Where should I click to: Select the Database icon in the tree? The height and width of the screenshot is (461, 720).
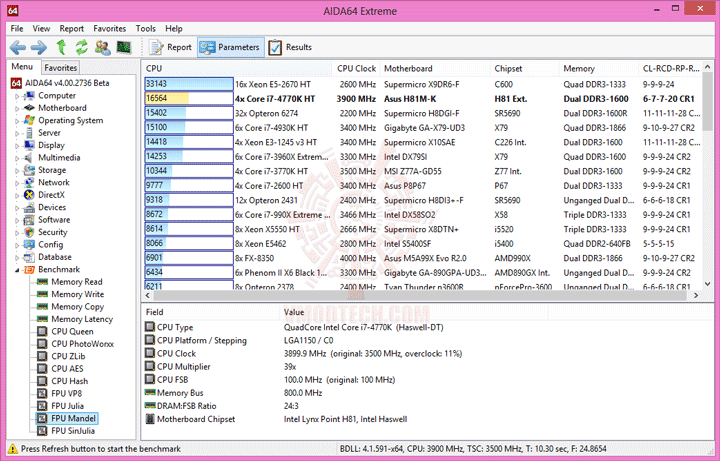point(29,257)
